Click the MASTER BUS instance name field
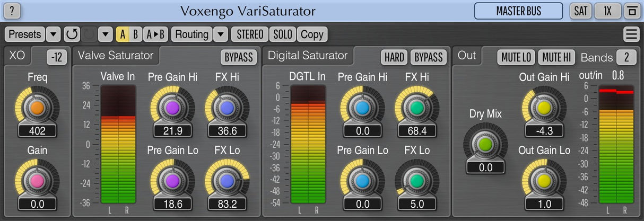Image resolution: width=644 pixels, height=221 pixels. (518, 11)
